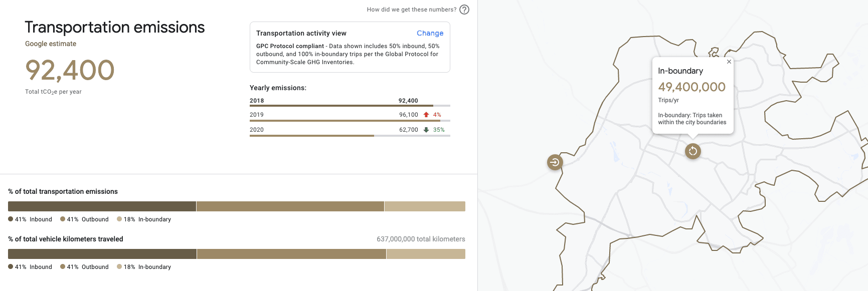
Task: Click the light In-boundary segment of kilometers bar
Action: click(x=426, y=254)
